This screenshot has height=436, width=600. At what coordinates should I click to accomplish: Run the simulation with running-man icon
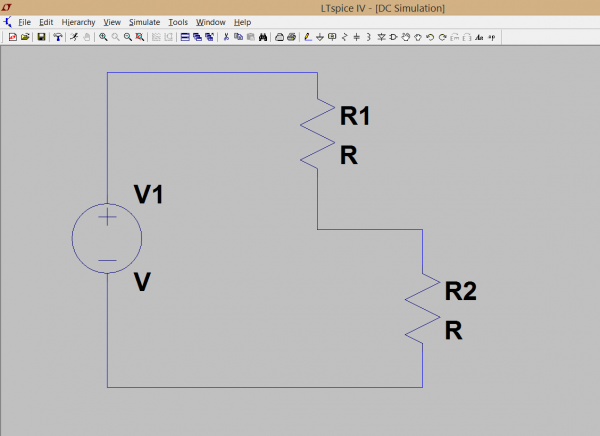click(74, 37)
